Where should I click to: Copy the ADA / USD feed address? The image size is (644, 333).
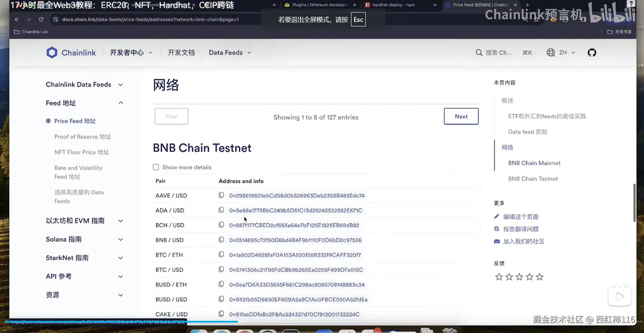click(221, 210)
